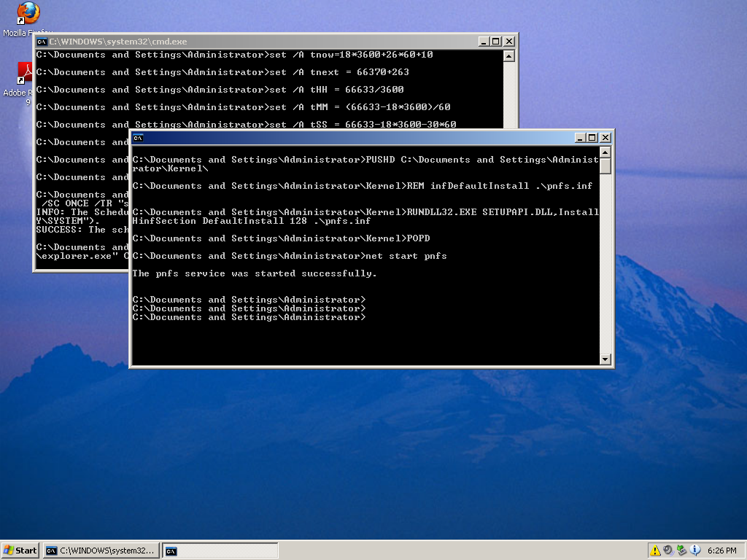Open Mozilla Firefox desktop shortcut
Screen dimensions: 747x560
tap(28, 13)
